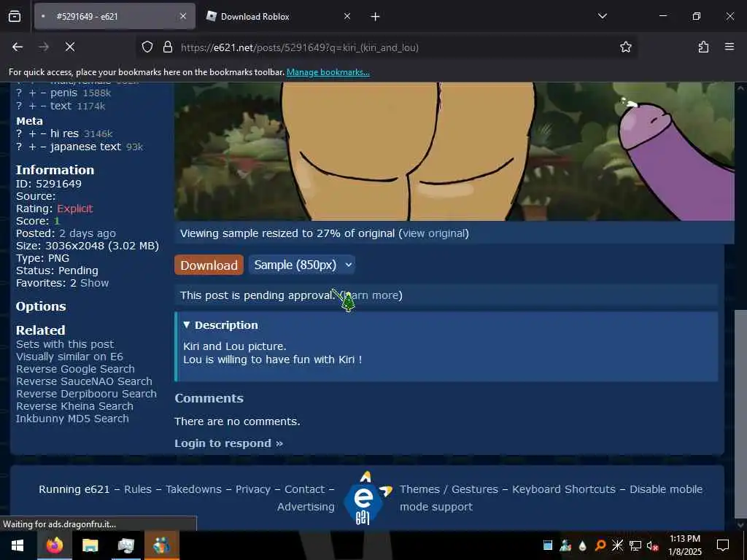Open the list all tabs chevron
Image resolution: width=747 pixels, height=560 pixels.
tap(603, 16)
